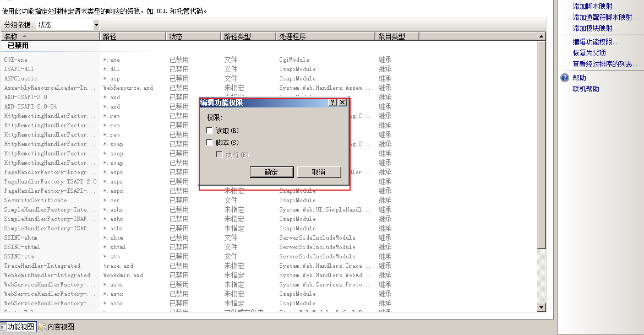Click the *.cer path cell

tap(111, 200)
